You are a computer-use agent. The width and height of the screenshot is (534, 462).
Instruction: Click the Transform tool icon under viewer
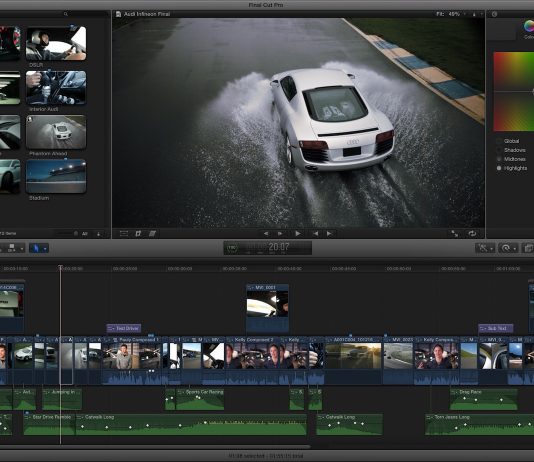click(124, 234)
